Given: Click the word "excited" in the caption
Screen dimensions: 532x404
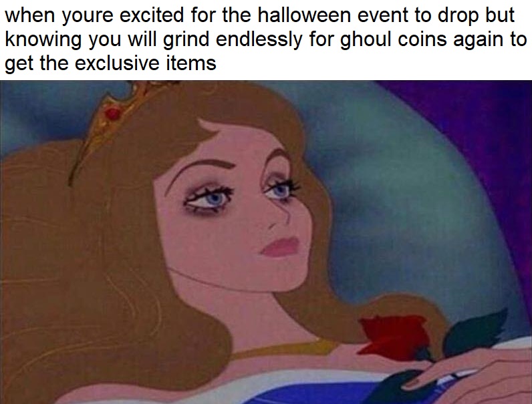Looking at the screenshot, I should click(x=152, y=15).
